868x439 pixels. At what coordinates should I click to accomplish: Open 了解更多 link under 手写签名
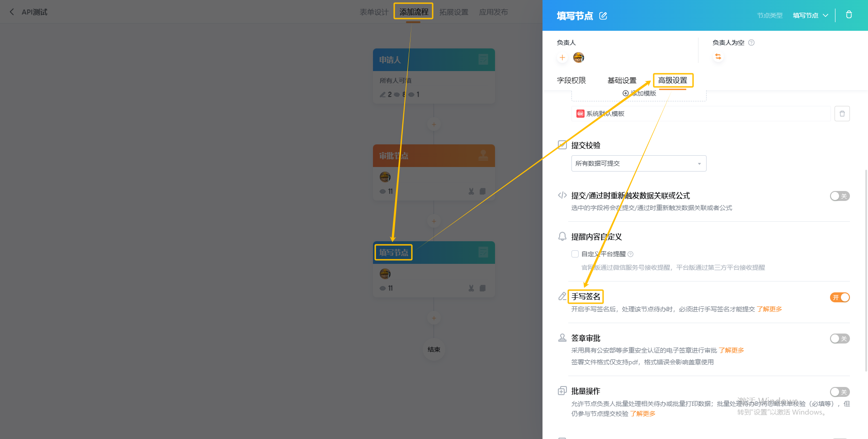(x=769, y=309)
